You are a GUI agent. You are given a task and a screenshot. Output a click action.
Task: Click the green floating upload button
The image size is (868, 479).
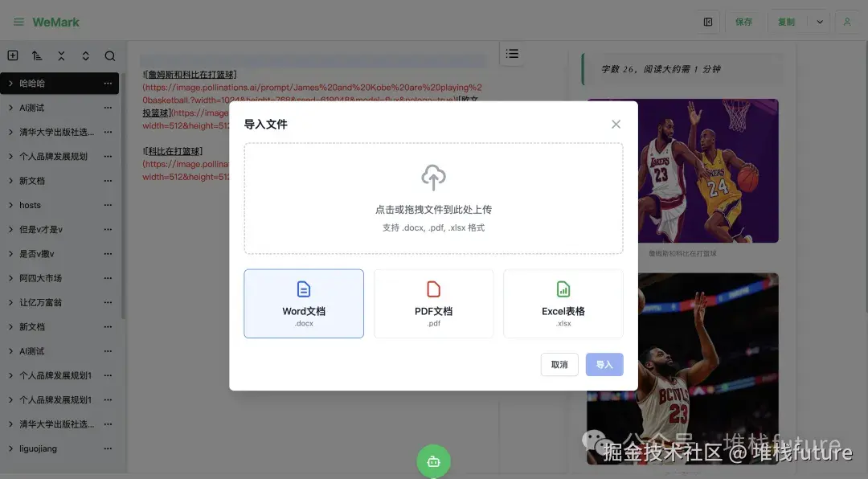433,461
